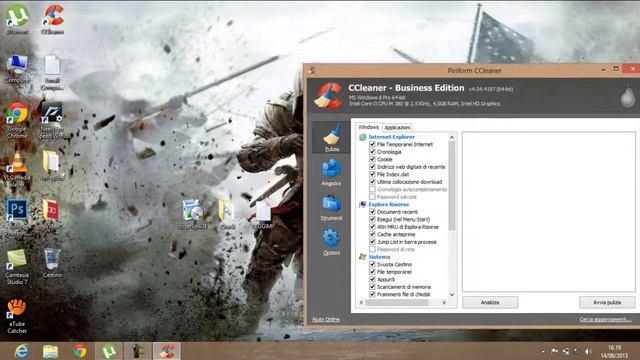Uncheck Cache anteprime
Viewport: 640px width, 360px height.
point(372,234)
